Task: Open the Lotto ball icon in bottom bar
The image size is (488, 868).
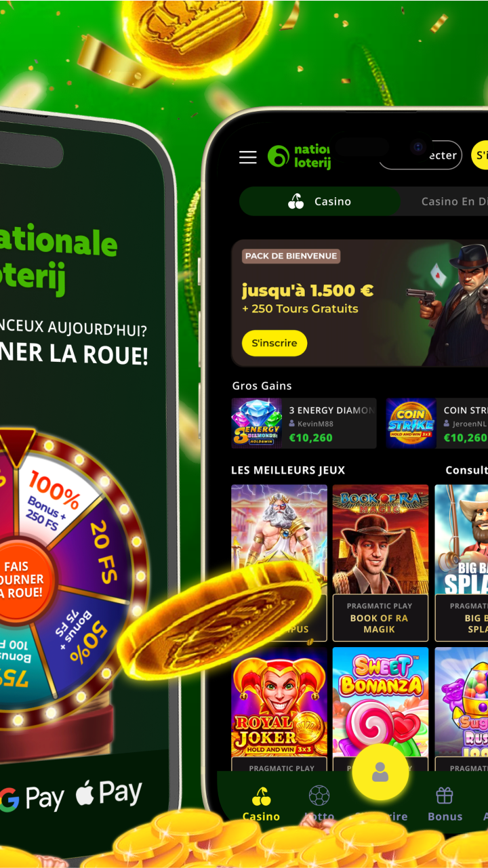Action: (x=319, y=795)
